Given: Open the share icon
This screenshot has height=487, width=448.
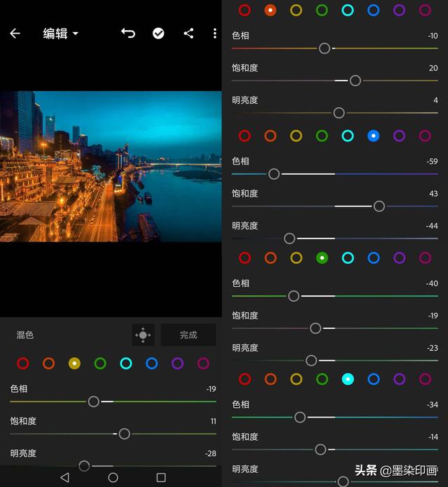Looking at the screenshot, I should [188, 33].
